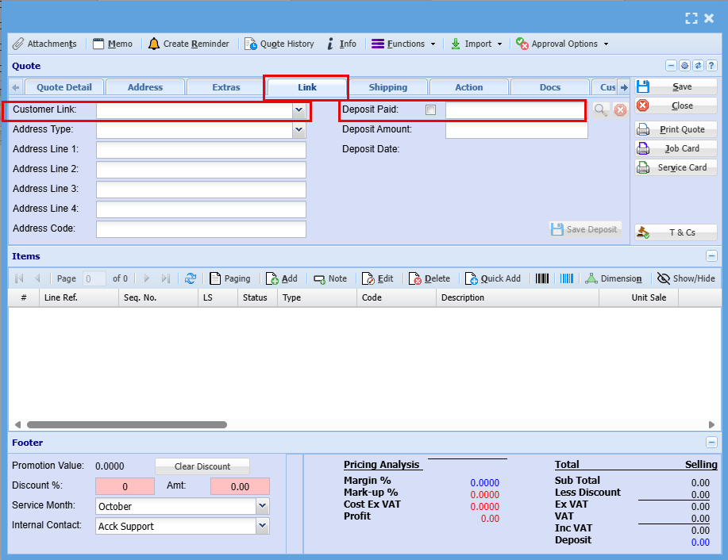Toggle Show/Hide columns eye icon
Image resolution: width=728 pixels, height=560 pixels.
(x=663, y=278)
